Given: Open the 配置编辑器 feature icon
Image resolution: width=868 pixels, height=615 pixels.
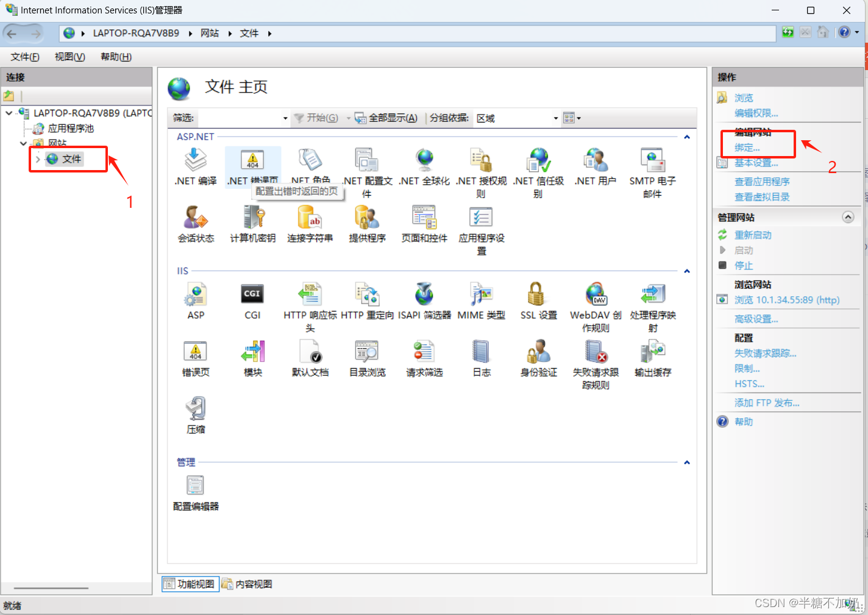Looking at the screenshot, I should 195,486.
